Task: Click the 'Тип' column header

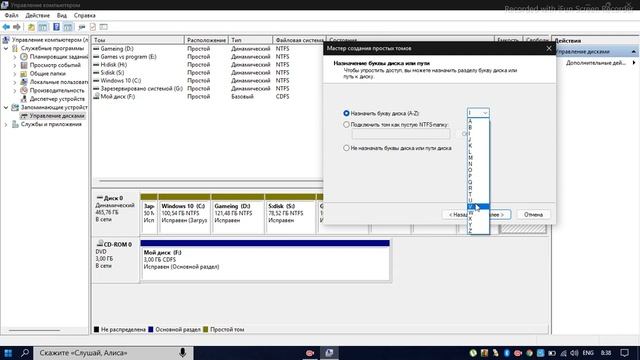Action: 250,40
